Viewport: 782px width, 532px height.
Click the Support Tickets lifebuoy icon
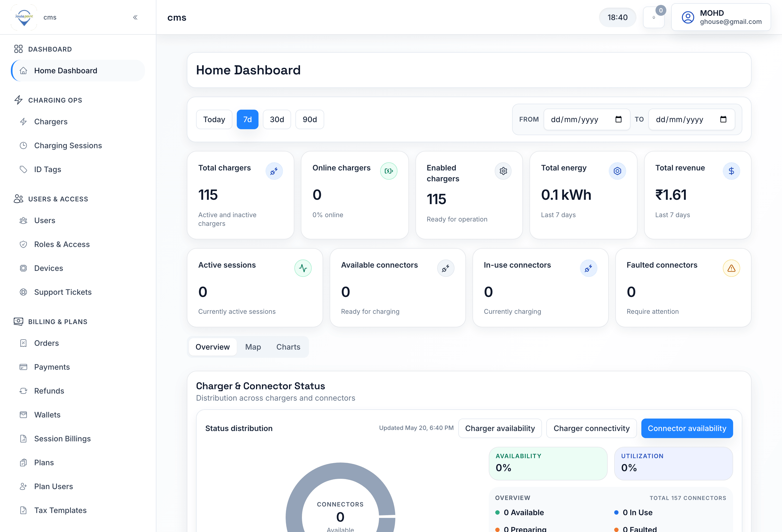[x=23, y=292]
